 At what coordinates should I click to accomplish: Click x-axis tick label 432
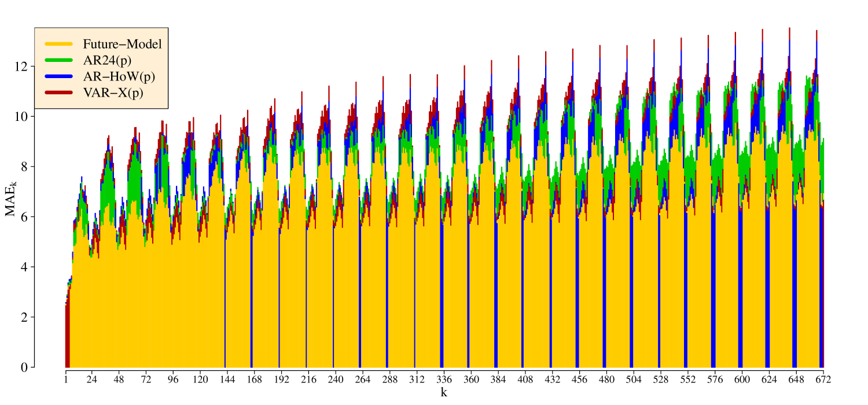(552, 380)
